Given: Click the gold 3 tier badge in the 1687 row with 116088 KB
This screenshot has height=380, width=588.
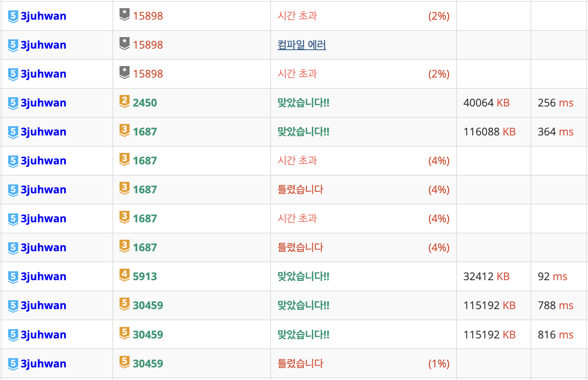Looking at the screenshot, I should [x=124, y=130].
